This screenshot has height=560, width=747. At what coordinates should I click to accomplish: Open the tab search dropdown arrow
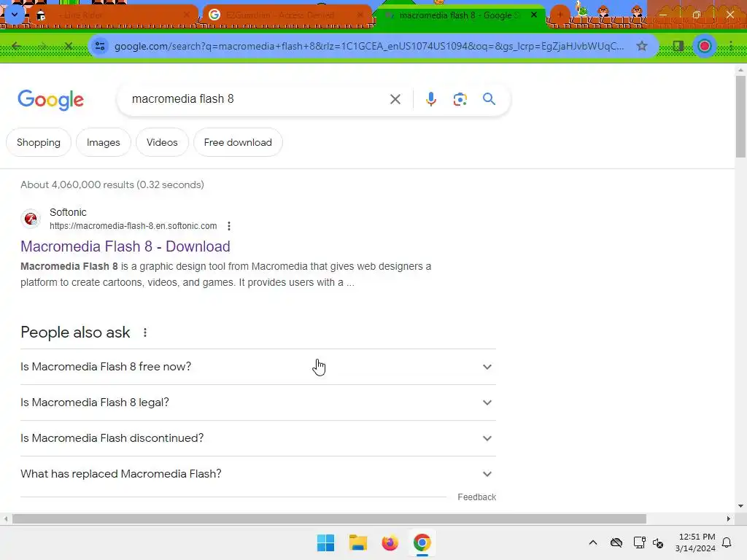[15, 15]
